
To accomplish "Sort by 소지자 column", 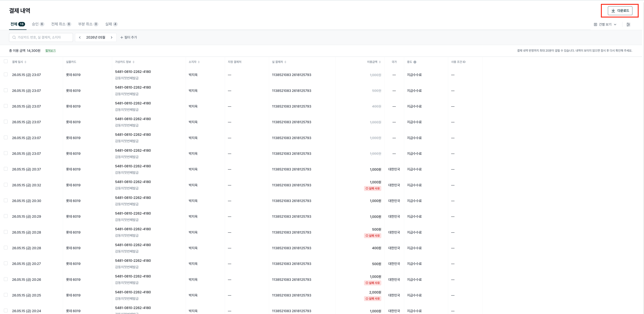I will click(194, 62).
